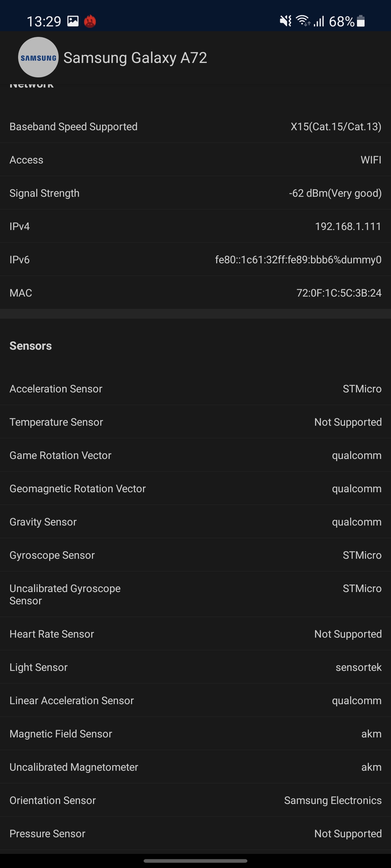Tap the bottom navigation gesture bar

tap(195, 861)
